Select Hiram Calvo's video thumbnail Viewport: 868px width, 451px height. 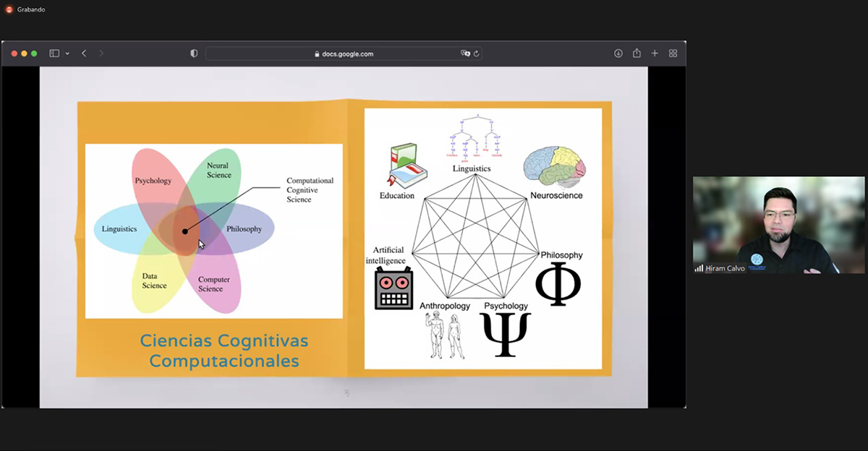[x=778, y=225]
